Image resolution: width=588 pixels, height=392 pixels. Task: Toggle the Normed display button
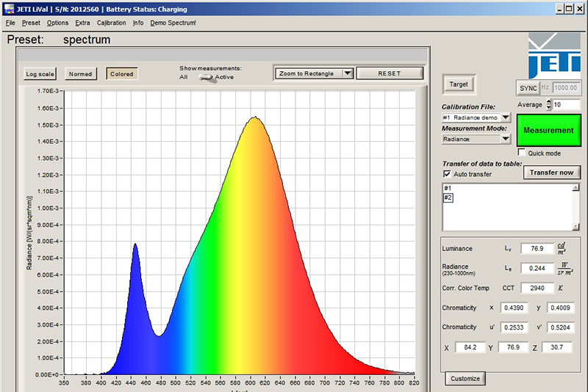coord(80,74)
